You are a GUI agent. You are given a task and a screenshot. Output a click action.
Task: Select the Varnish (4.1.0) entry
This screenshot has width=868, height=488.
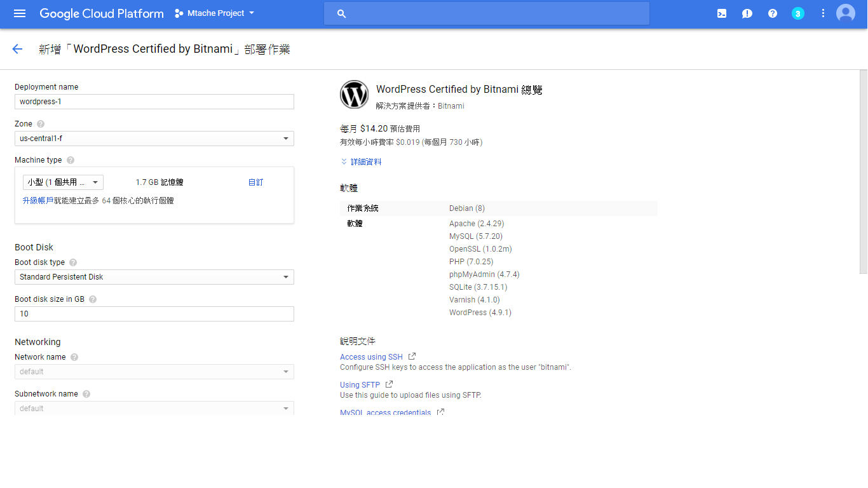point(475,300)
